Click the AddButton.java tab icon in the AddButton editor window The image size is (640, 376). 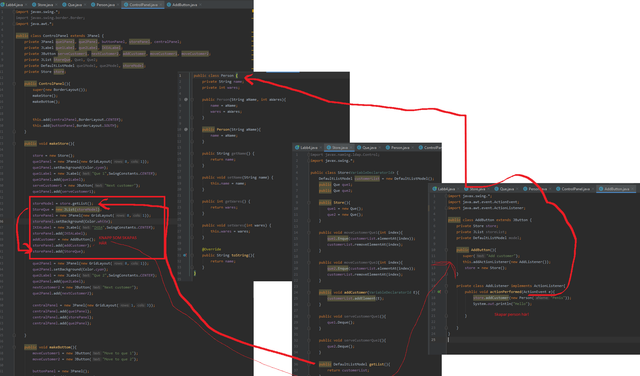(x=601, y=189)
